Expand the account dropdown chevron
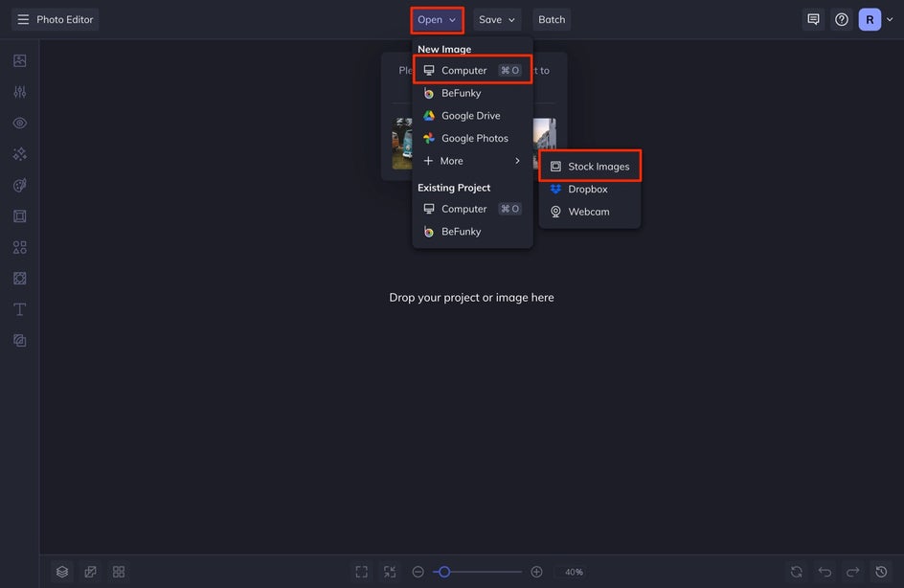Viewport: 904px width, 588px height. click(x=890, y=19)
